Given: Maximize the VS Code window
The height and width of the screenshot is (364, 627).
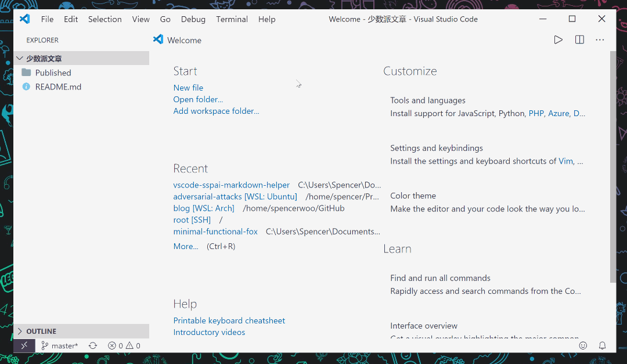Looking at the screenshot, I should point(572,19).
